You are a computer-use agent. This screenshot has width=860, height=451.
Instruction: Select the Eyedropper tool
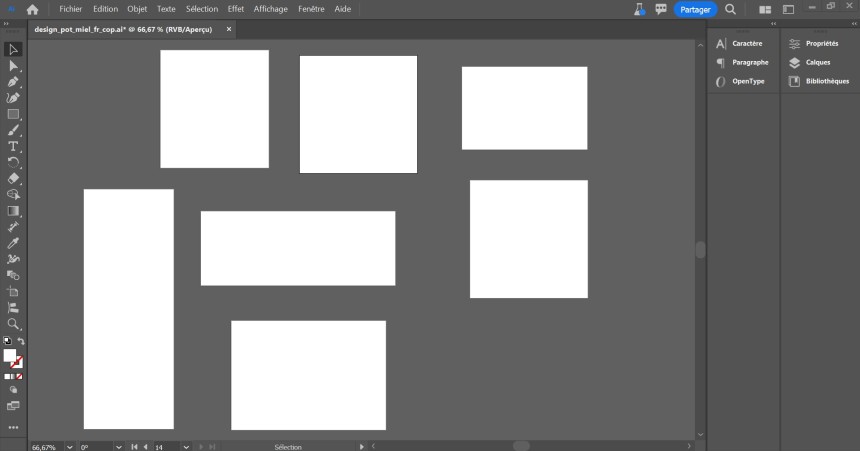pyautogui.click(x=13, y=243)
